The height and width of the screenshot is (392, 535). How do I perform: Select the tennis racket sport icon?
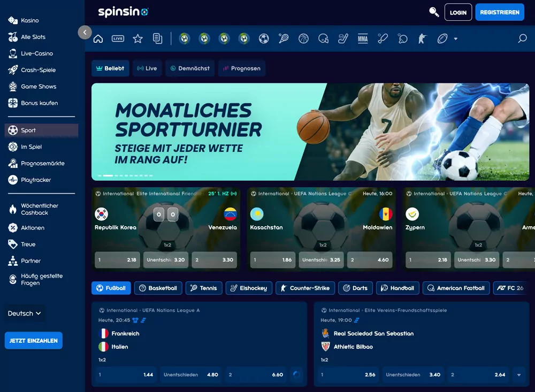[x=284, y=39]
